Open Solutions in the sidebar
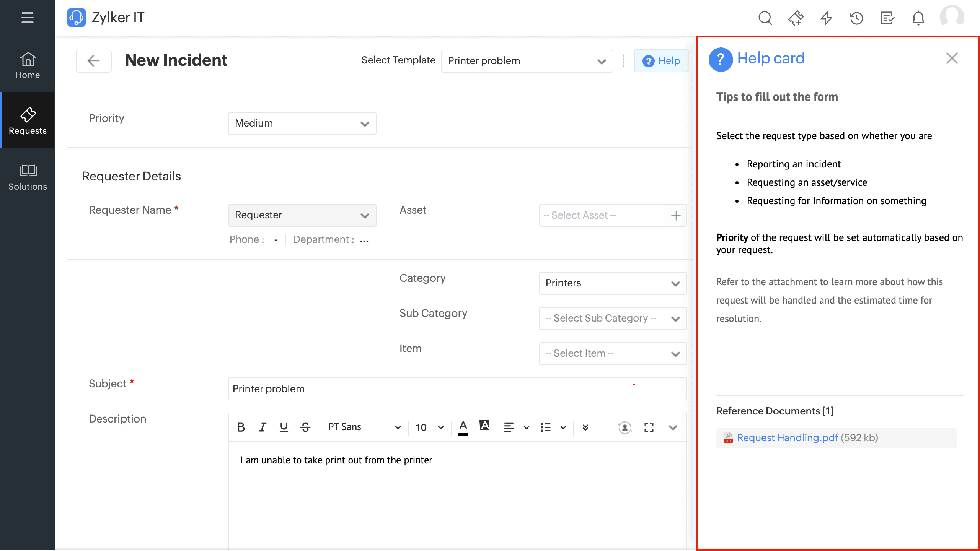The image size is (980, 551). (28, 177)
